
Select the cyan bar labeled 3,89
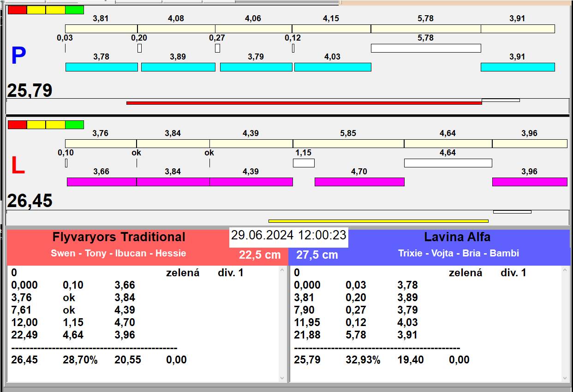tap(178, 67)
